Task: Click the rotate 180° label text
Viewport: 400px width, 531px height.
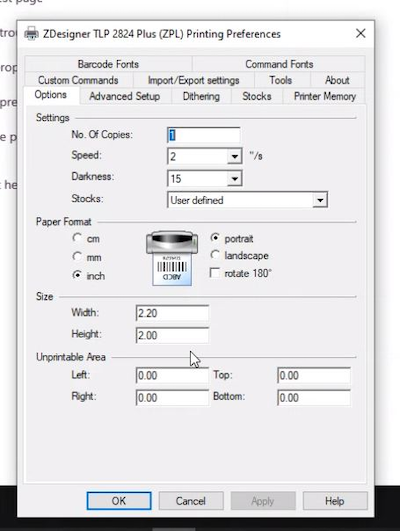Action: coord(248,273)
